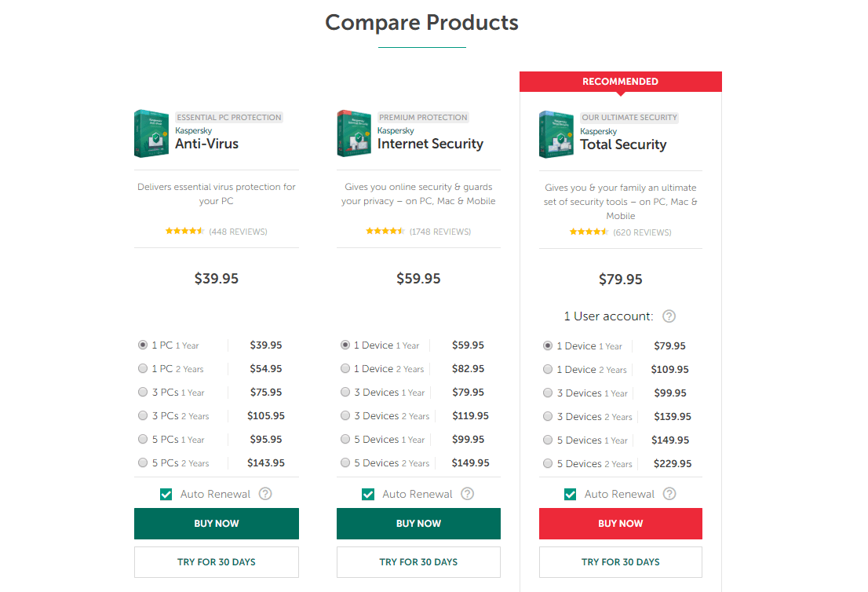
Task: Select Internet Security 5 Devices 1 Year at $99.95
Action: pyautogui.click(x=345, y=439)
